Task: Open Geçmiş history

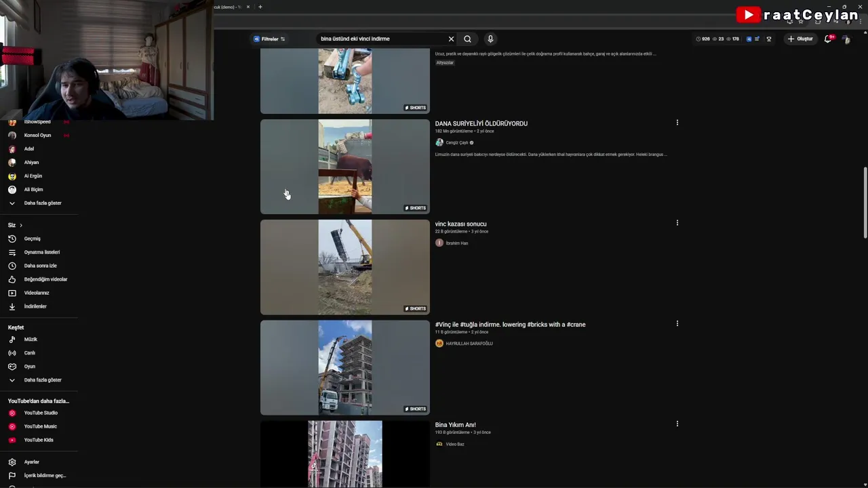Action: click(32, 239)
